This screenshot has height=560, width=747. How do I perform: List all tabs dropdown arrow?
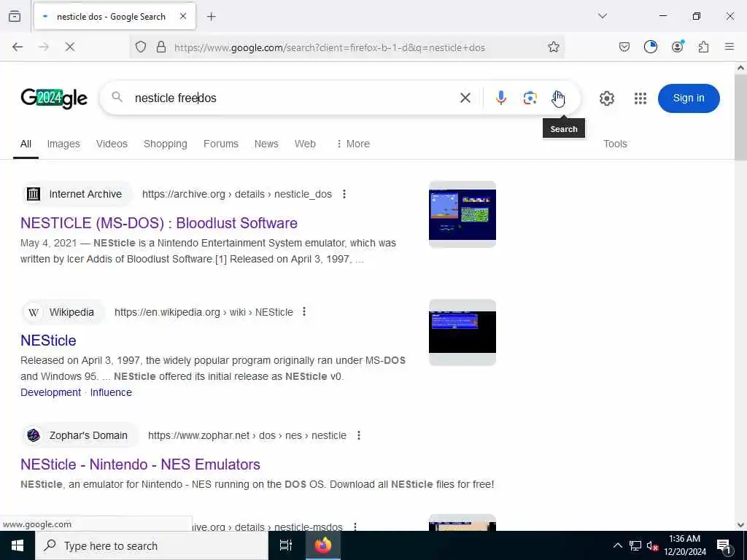(x=602, y=16)
